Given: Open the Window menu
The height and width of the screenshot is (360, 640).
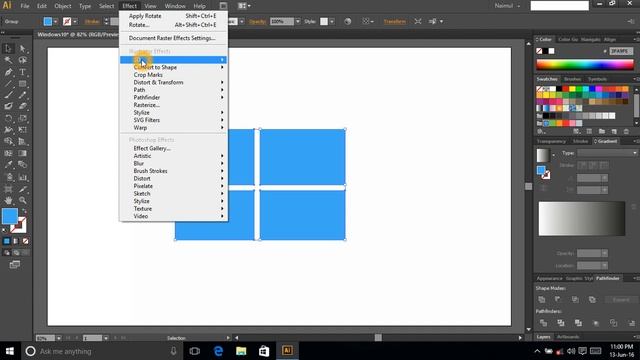Looking at the screenshot, I should click(x=175, y=6).
